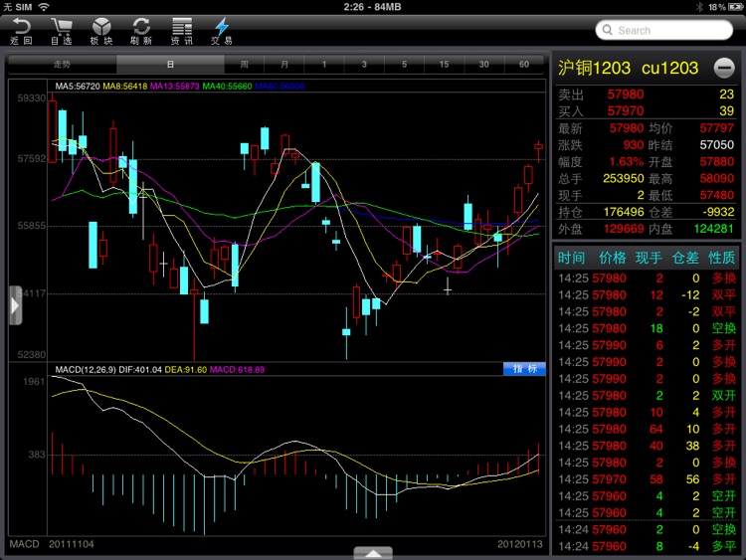Viewport: 746px width, 560px height.
Task: Click the MACD(12,26,9) indicator label
Action: click(x=86, y=370)
